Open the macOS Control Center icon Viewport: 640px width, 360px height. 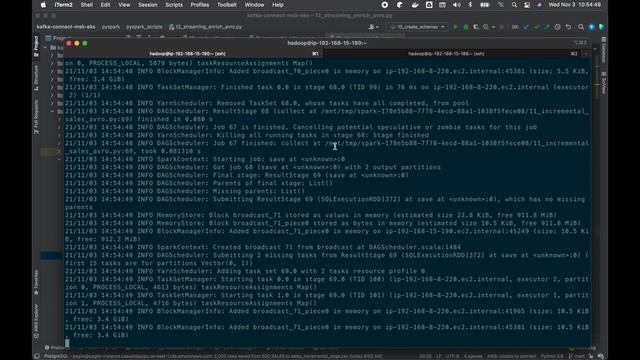[x=527, y=5]
